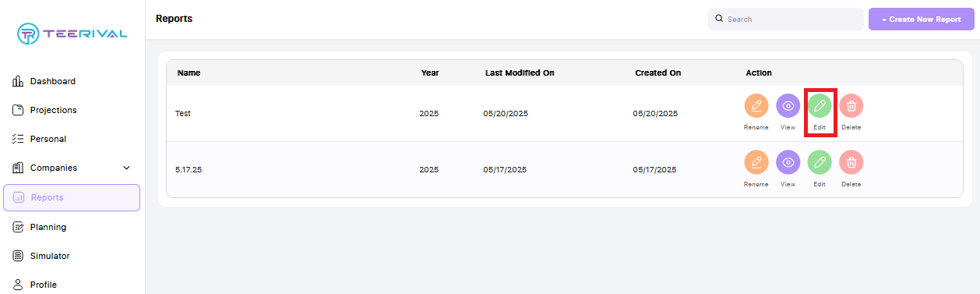Rename the 5.17.25 report
This screenshot has height=294, width=980.
coord(756,163)
